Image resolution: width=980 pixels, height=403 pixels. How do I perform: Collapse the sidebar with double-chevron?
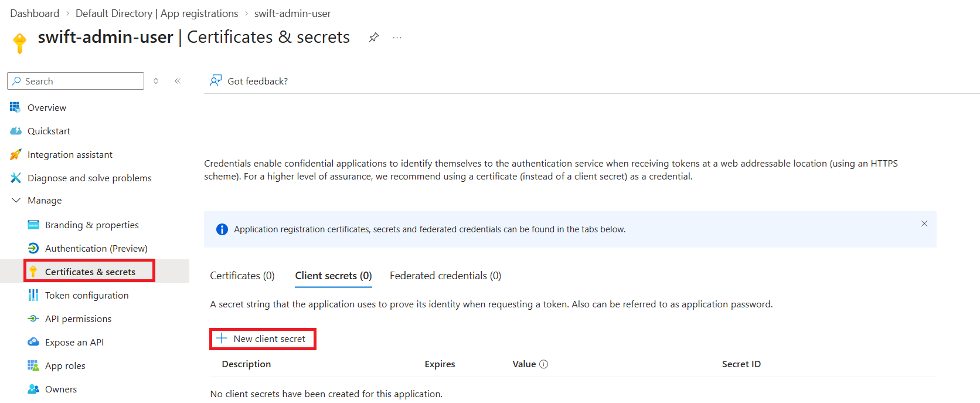[x=178, y=81]
